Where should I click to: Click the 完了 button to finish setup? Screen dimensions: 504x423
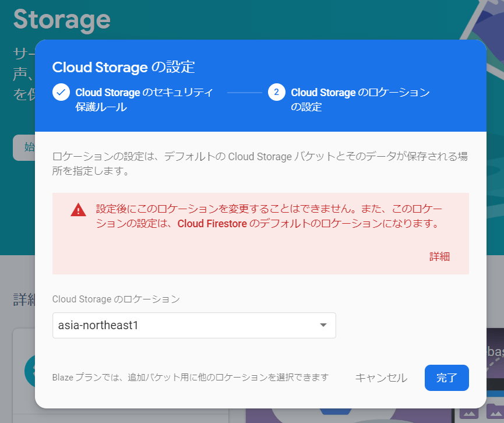(446, 378)
